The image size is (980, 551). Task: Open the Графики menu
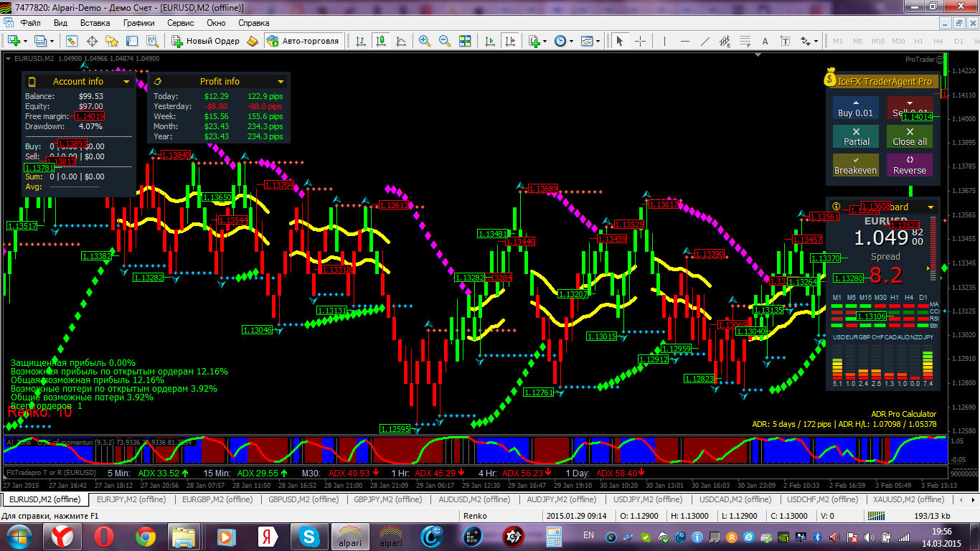(x=138, y=23)
